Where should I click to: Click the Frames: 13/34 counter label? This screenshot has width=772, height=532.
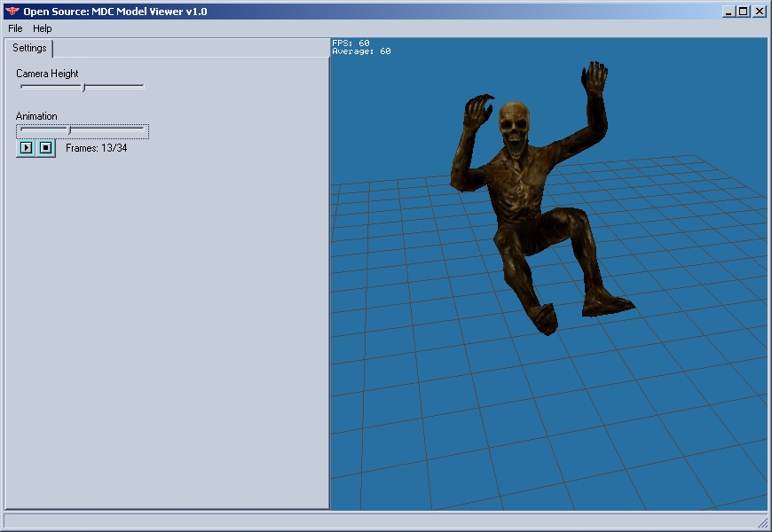96,148
